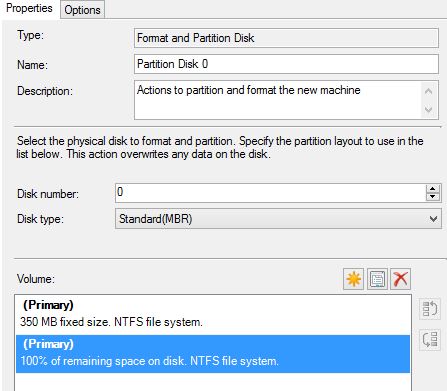Viewport: 447px width, 391px height.
Task: Select the Properties tab
Action: [29, 8]
